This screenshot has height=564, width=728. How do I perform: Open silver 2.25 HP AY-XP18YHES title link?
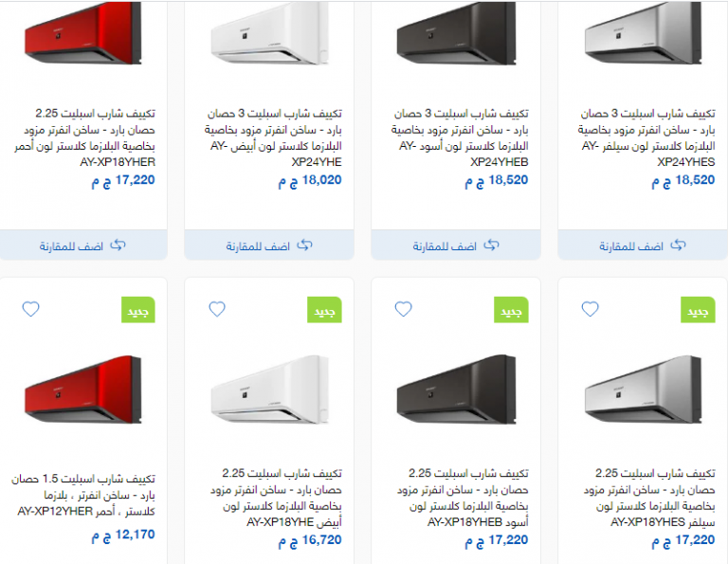pos(649,498)
